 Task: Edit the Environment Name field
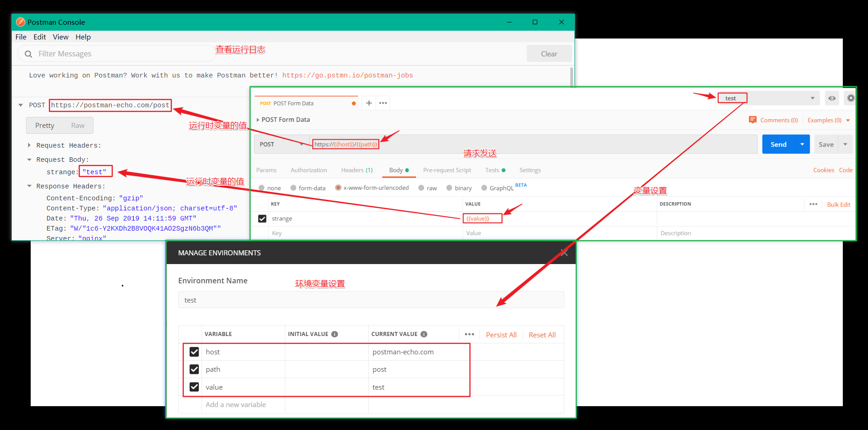tap(371, 300)
